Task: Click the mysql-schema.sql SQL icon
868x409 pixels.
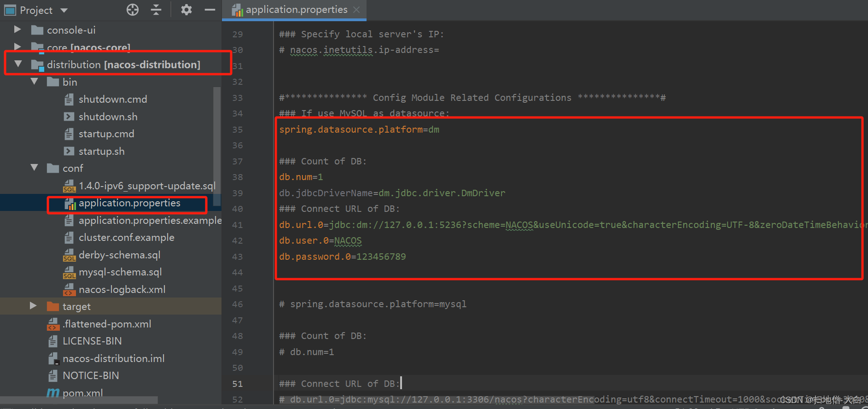Action: [x=70, y=273]
